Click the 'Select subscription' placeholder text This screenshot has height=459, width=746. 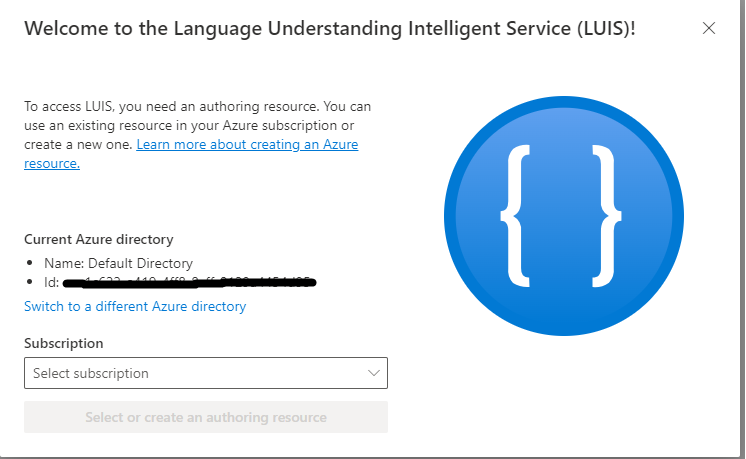[x=91, y=373]
